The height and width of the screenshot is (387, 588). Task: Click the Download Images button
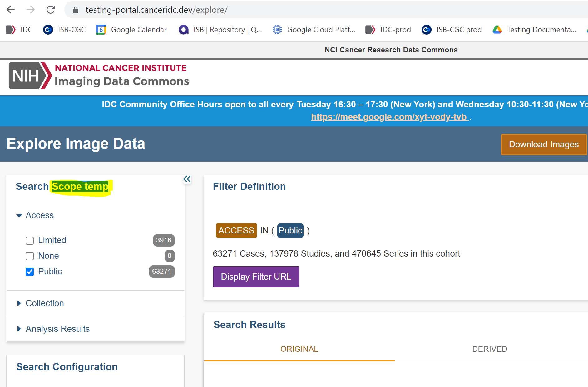point(544,145)
